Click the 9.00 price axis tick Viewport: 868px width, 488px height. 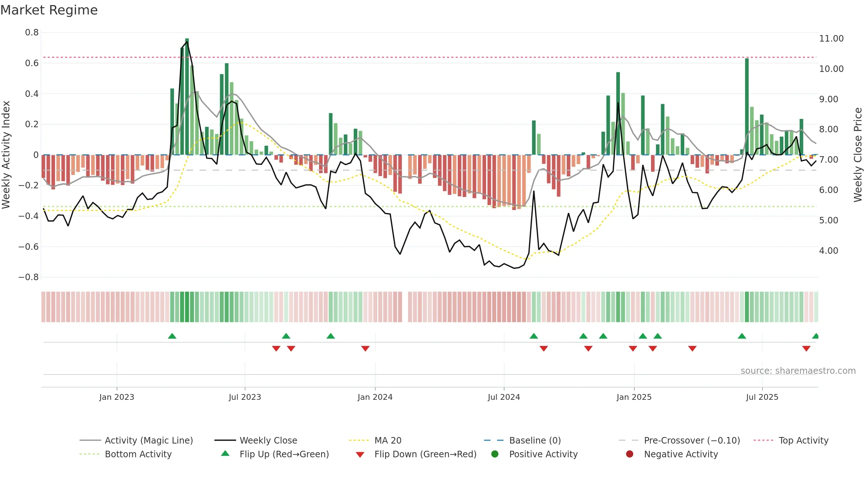point(829,99)
